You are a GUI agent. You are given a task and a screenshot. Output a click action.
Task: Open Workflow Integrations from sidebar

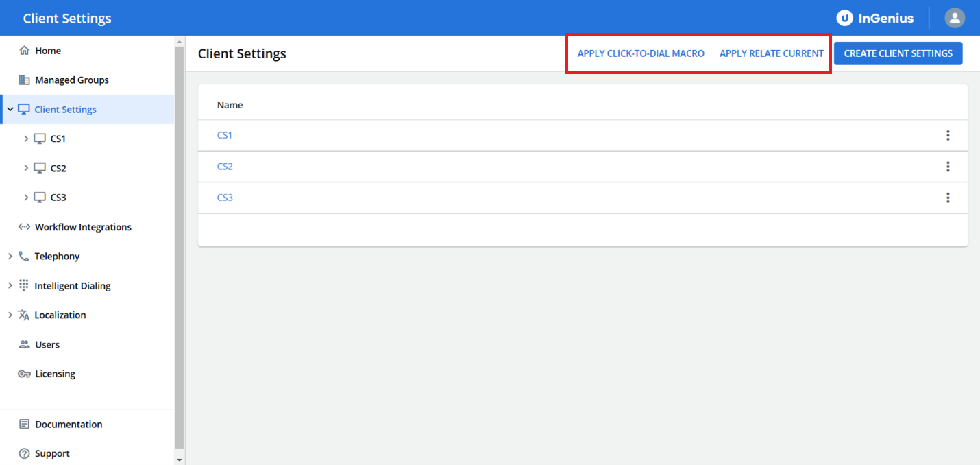point(83,227)
